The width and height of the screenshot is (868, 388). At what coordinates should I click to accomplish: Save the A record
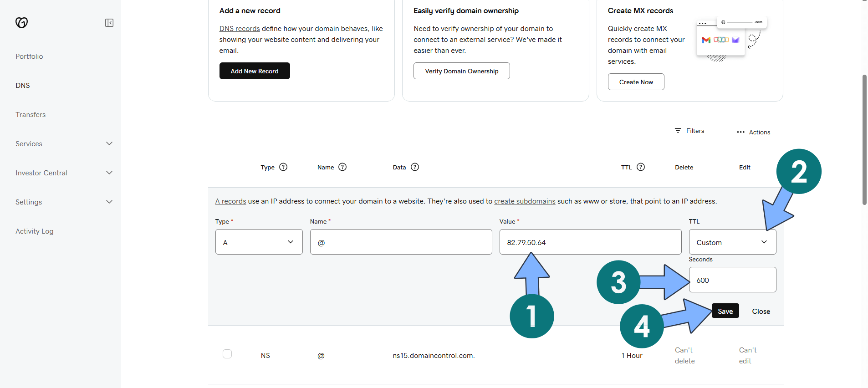click(x=725, y=311)
